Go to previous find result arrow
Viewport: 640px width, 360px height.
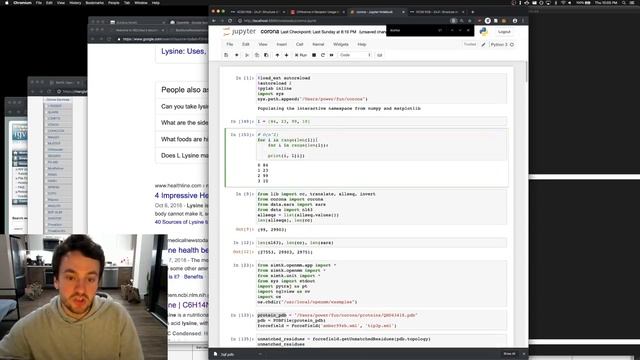(x=452, y=30)
